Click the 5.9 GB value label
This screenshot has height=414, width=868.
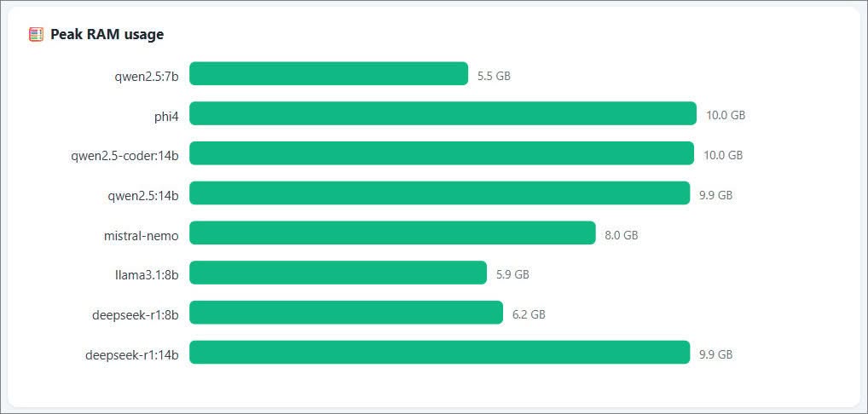[x=512, y=274]
